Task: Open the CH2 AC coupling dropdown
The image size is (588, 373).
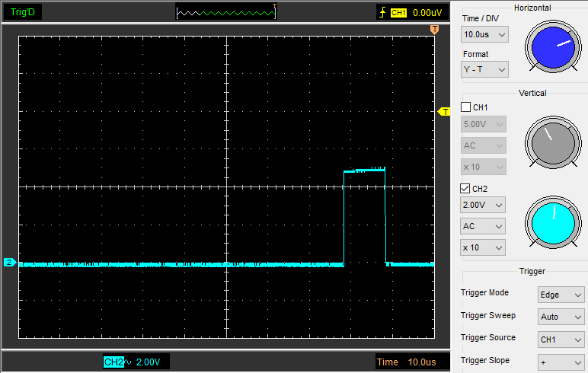Action: (x=484, y=226)
